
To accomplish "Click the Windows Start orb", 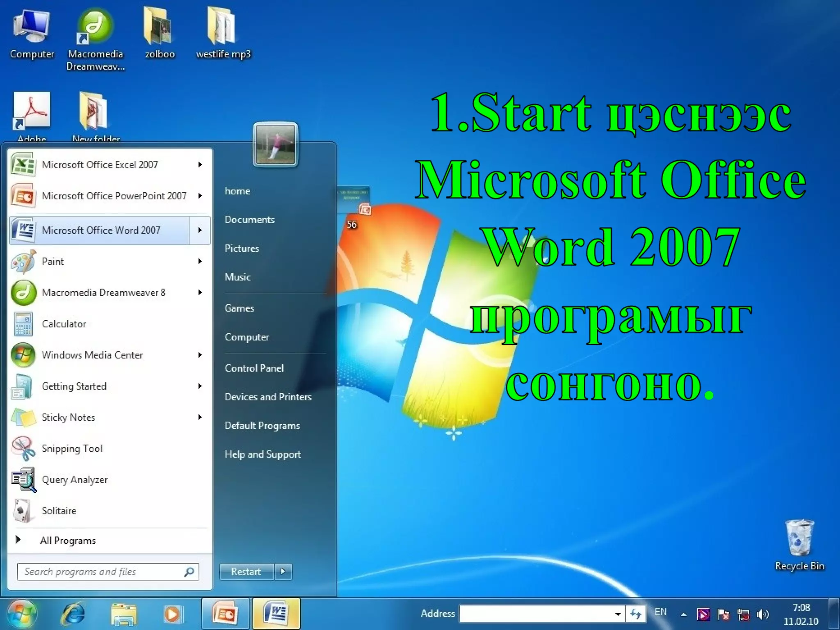I will (x=23, y=614).
